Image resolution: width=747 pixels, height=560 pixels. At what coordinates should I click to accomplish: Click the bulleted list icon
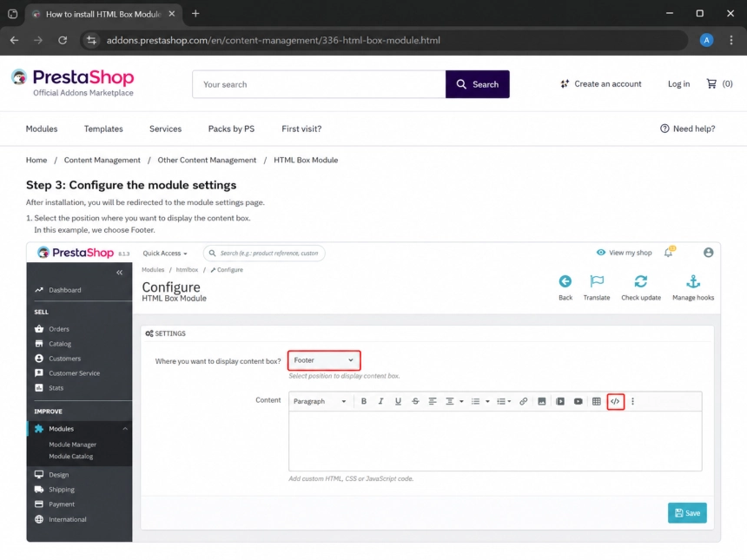pyautogui.click(x=475, y=401)
